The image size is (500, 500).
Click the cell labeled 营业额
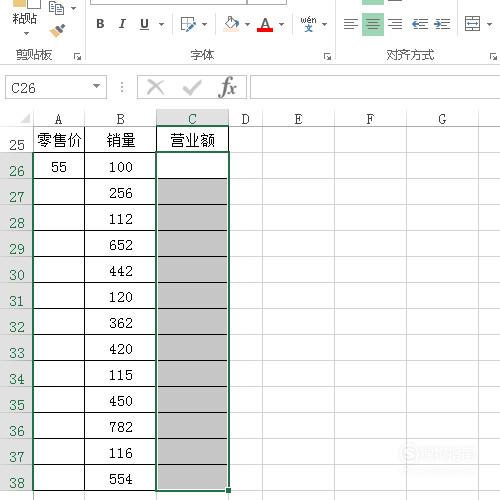[x=192, y=140]
